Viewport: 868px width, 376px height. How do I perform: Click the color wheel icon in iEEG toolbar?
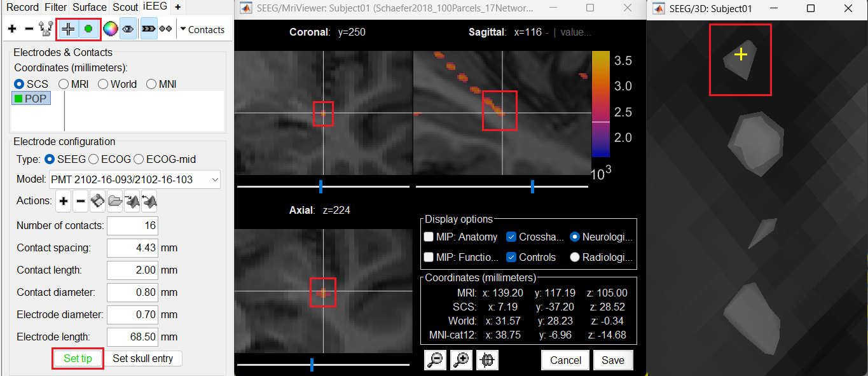pos(111,29)
